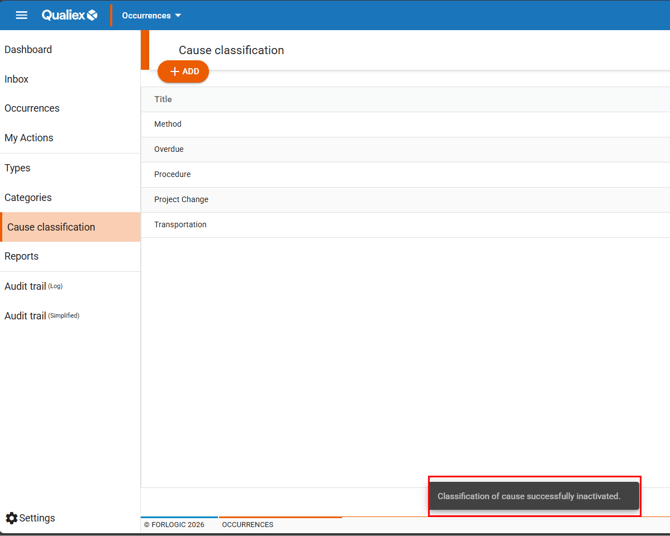670x536 pixels.
Task: Navigate to Occurrences in sidebar
Action: tap(32, 108)
